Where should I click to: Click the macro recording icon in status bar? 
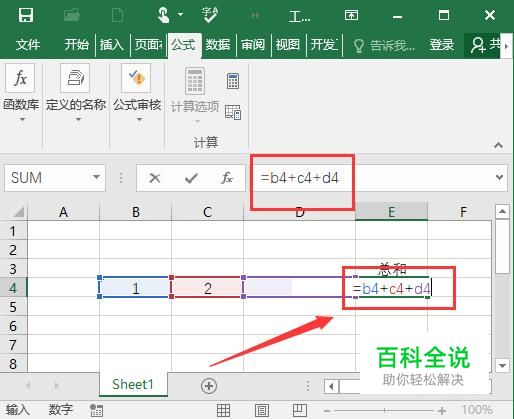coord(96,410)
